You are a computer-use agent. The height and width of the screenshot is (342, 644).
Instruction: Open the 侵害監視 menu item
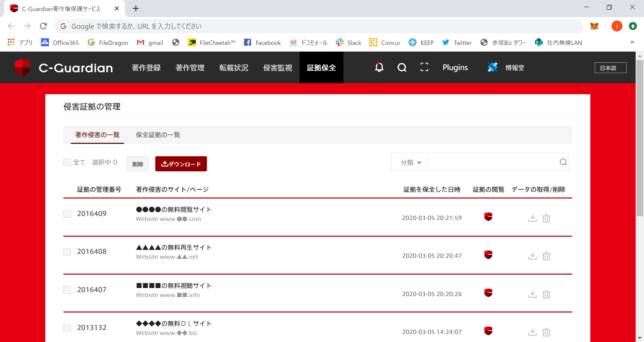(277, 68)
